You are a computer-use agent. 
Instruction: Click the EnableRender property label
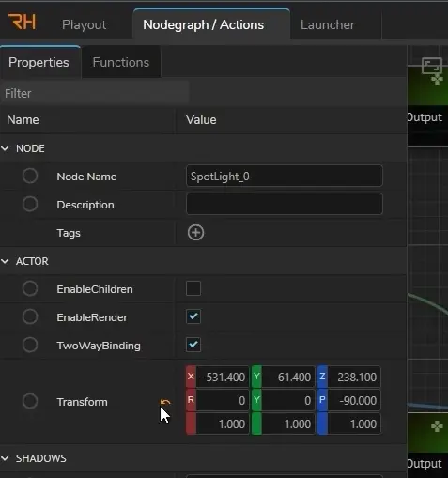pos(92,317)
